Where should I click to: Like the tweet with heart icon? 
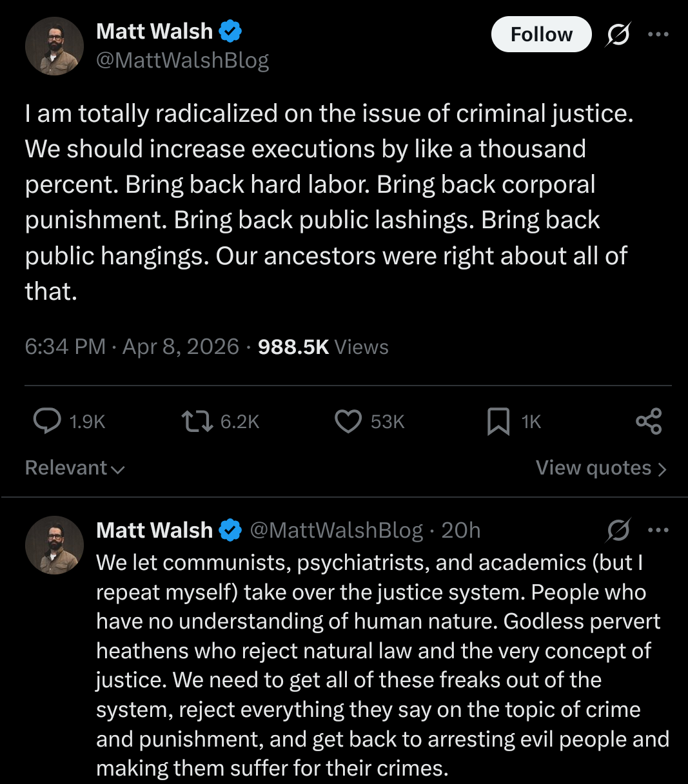348,421
